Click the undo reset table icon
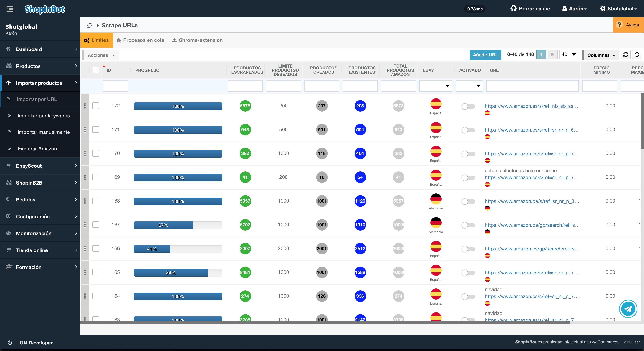 click(x=637, y=54)
